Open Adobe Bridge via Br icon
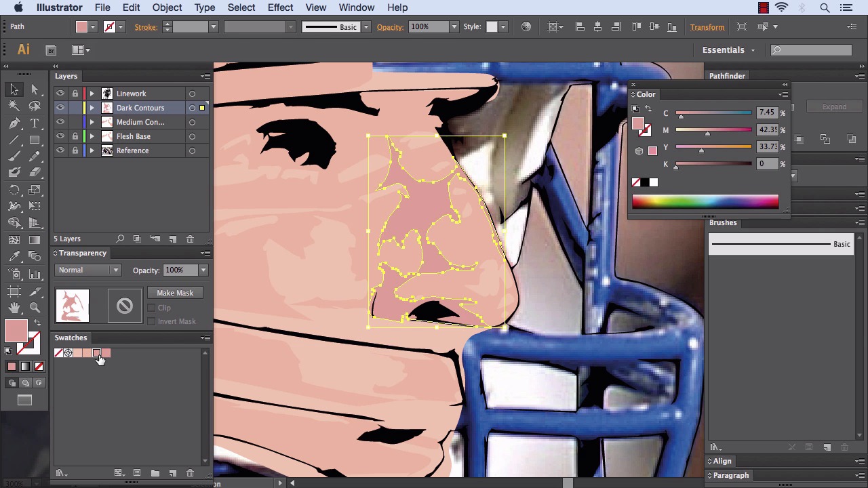 click(x=51, y=50)
